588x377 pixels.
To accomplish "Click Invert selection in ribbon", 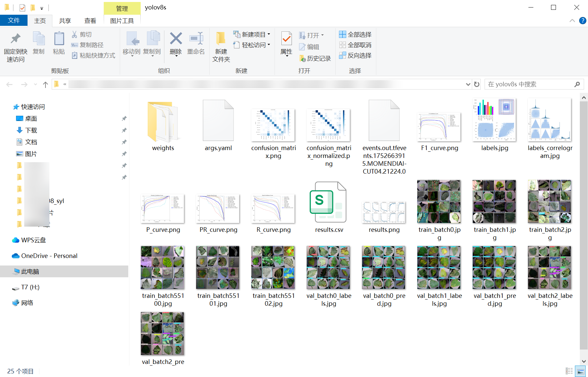I will (355, 55).
